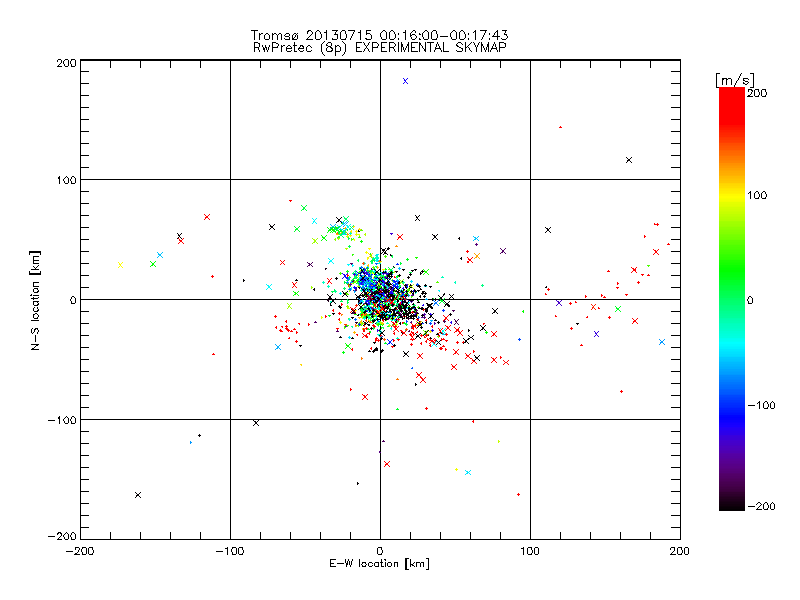Select the black X marker in the bottom-left corner
The height and width of the screenshot is (600, 800).
click(x=138, y=495)
